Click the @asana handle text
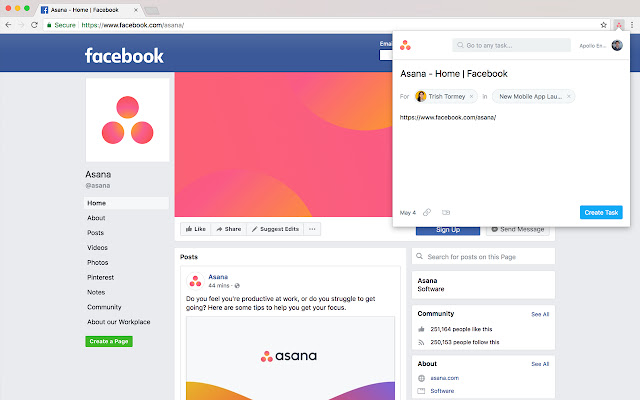Viewport: 640px width, 400px height. click(x=98, y=186)
